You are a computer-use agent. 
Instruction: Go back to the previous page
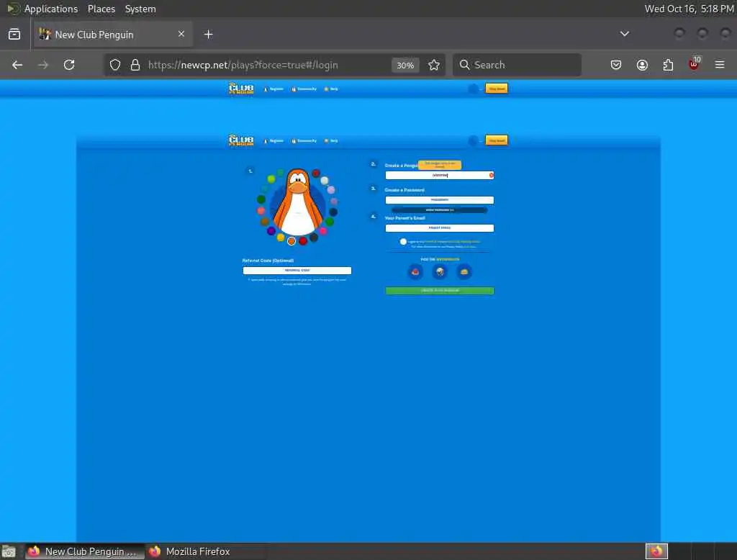click(17, 65)
